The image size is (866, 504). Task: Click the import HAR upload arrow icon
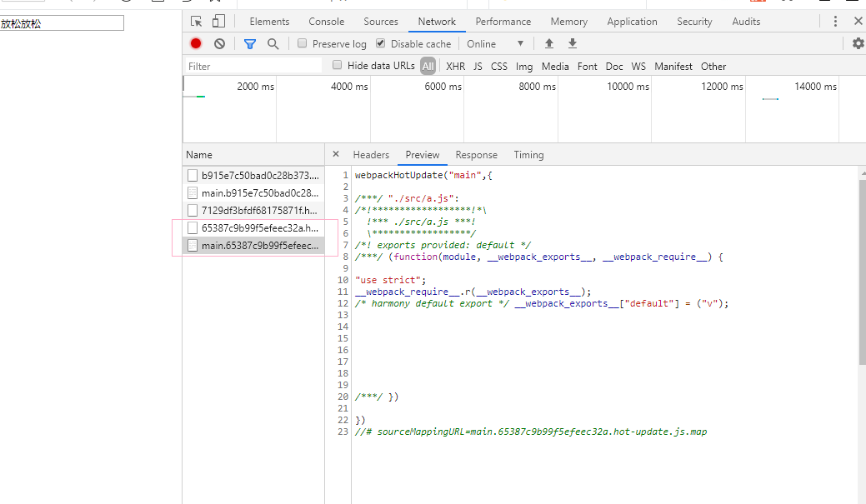[x=549, y=43]
